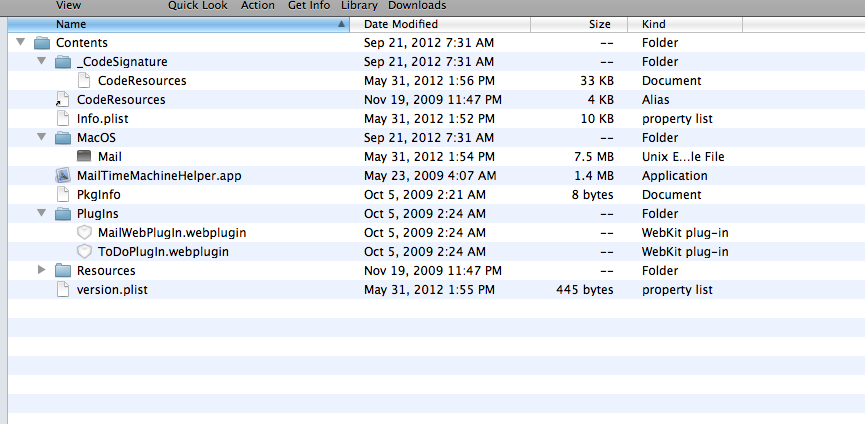Select the Info.plist file name
This screenshot has width=865, height=424.
click(x=103, y=119)
